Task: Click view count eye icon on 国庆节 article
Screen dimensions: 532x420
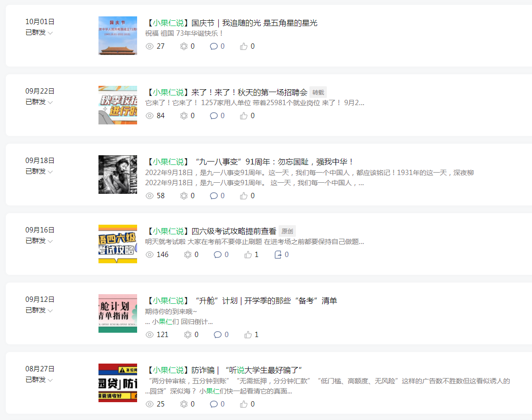Action: pos(150,46)
